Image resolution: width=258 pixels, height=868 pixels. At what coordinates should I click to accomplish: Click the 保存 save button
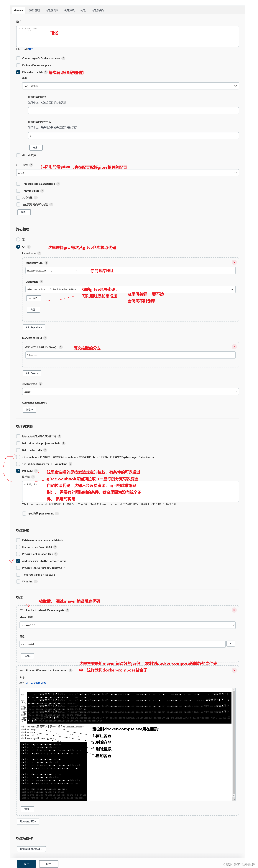[x=27, y=864]
